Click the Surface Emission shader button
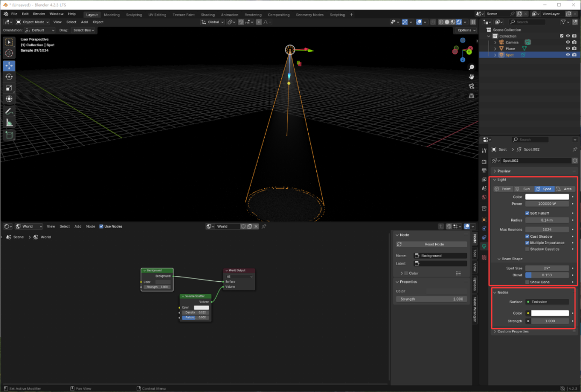This screenshot has width=581, height=392. tap(547, 302)
